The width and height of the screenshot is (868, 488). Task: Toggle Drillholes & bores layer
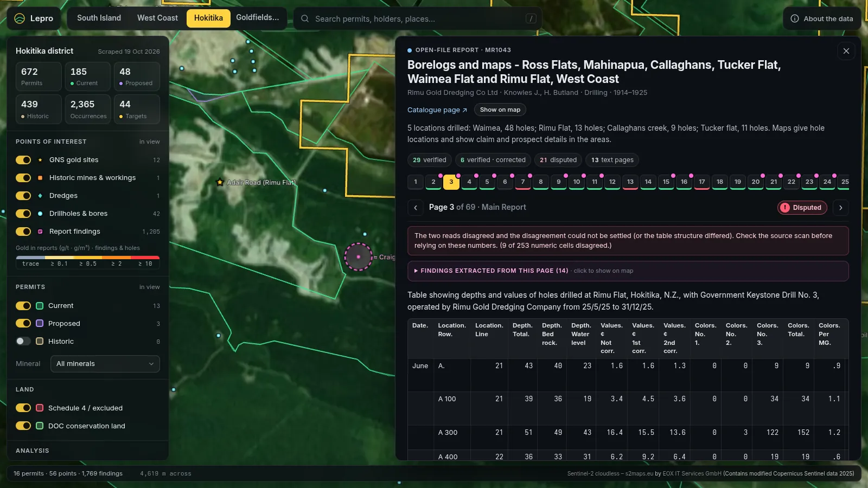click(23, 214)
